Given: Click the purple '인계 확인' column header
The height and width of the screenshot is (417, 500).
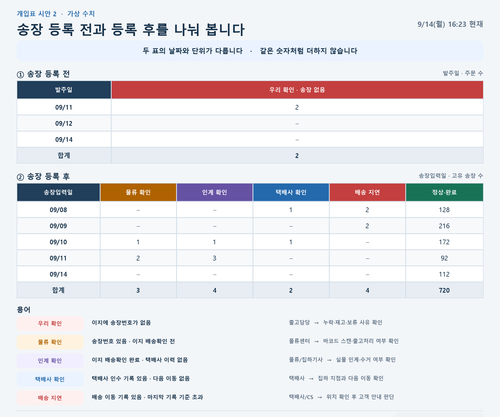Looking at the screenshot, I should tap(214, 192).
